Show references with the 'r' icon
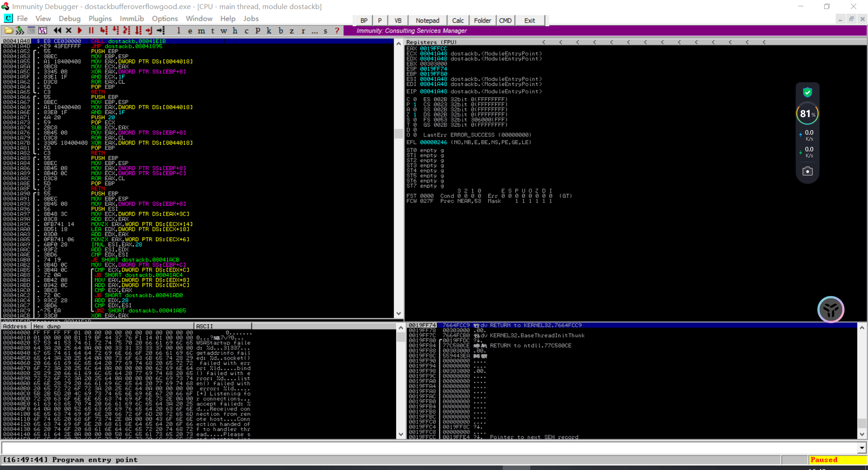 [303, 31]
